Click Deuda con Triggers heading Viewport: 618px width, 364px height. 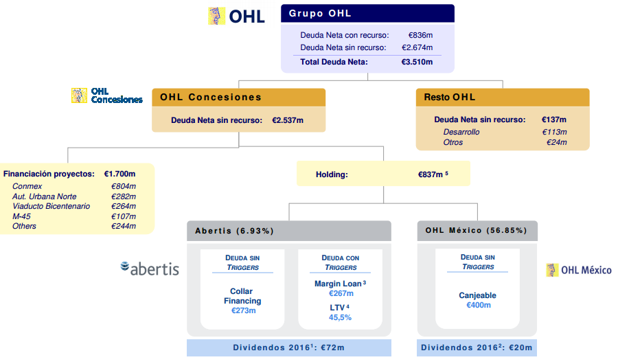tap(340, 262)
